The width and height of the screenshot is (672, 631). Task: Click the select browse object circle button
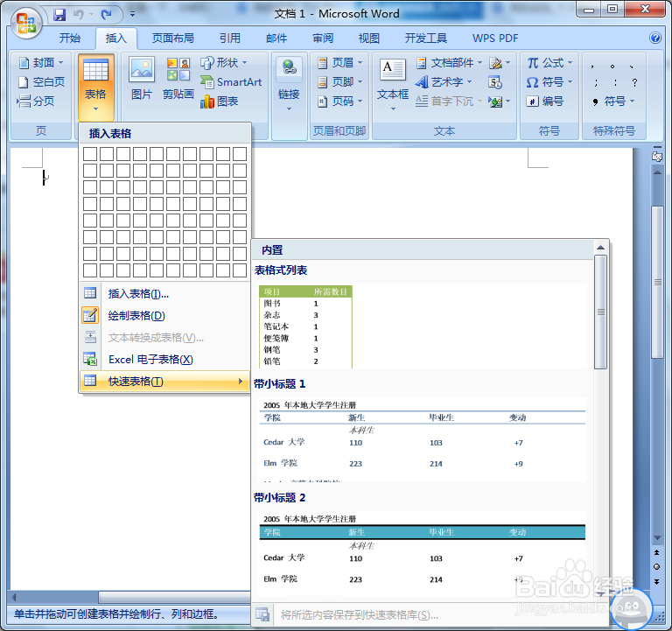tap(656, 567)
